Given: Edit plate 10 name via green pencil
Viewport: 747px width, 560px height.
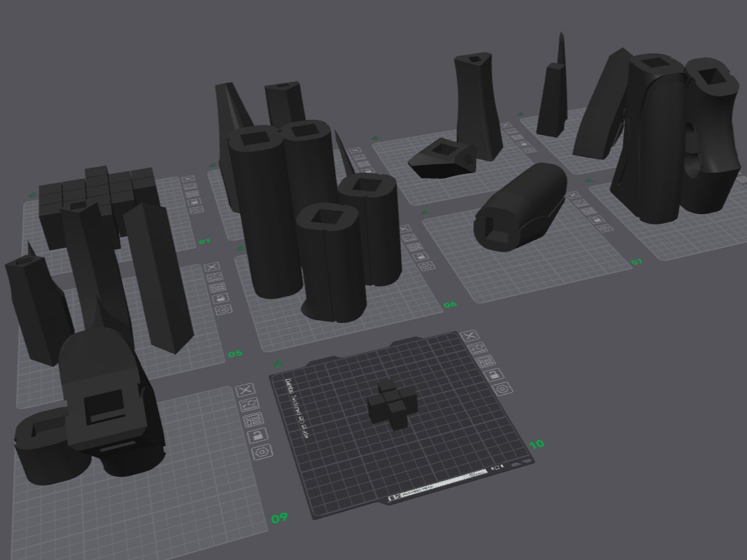Looking at the screenshot, I should pyautogui.click(x=278, y=363).
